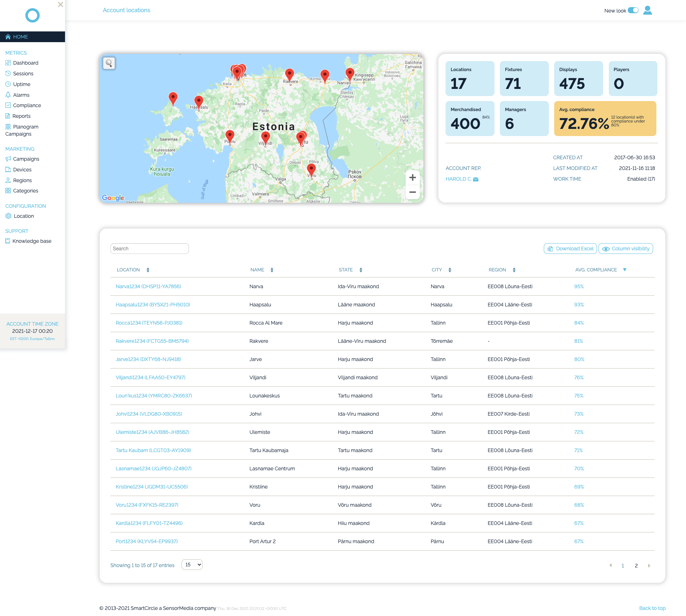The image size is (686, 616).
Task: Zoom in the map with plus
Action: (x=413, y=177)
